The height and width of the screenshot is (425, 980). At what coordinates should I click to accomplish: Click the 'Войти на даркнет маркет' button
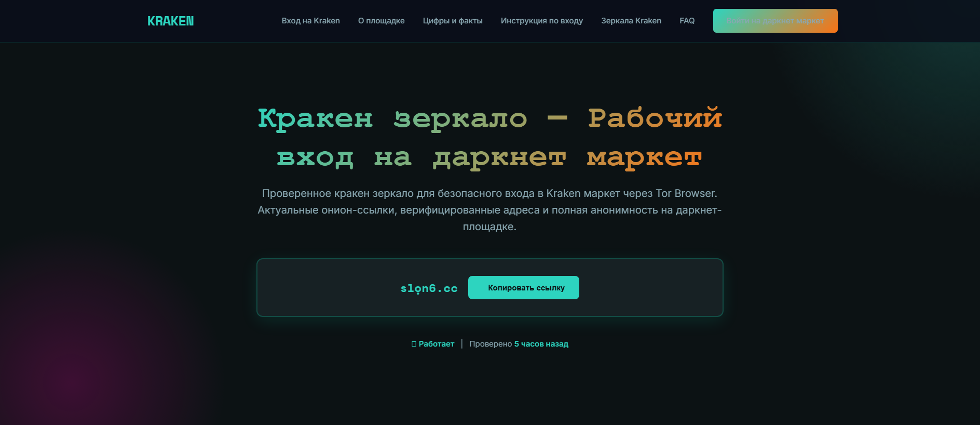click(x=775, y=21)
